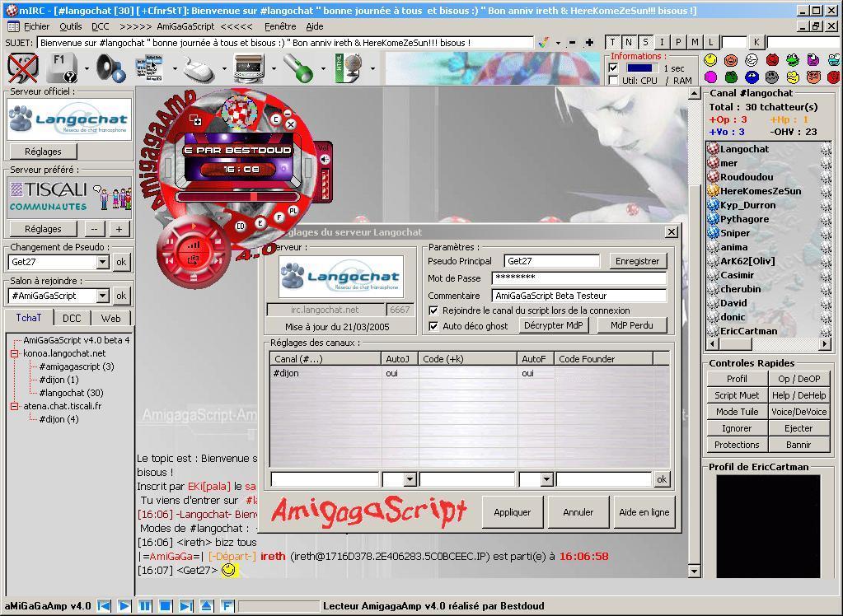Click the HTML globe toolbar icon

coord(349,68)
